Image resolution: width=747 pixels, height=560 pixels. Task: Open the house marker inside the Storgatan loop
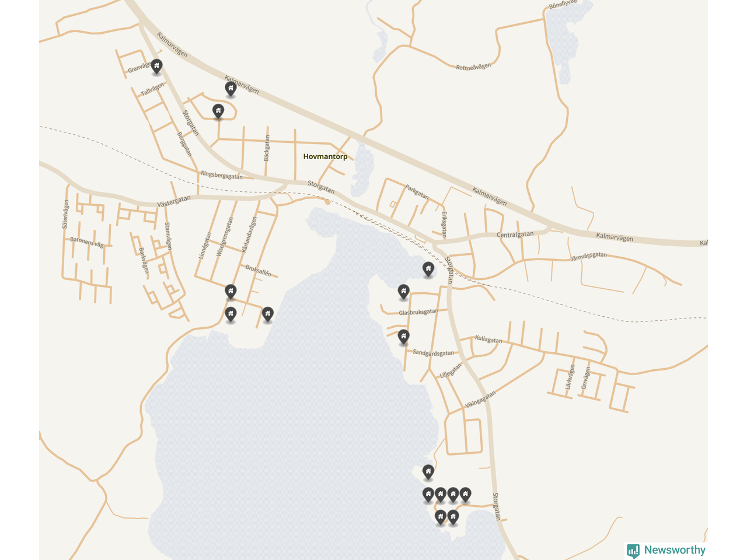click(218, 111)
